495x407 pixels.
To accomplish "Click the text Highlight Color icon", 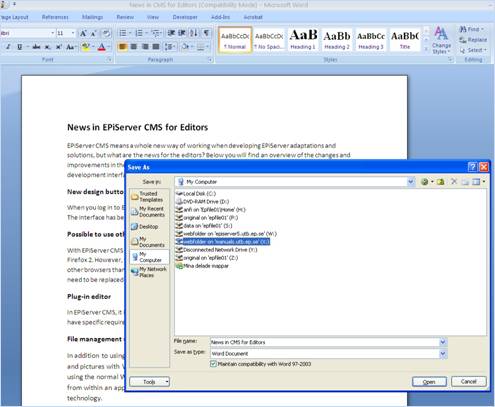I will pyautogui.click(x=86, y=47).
